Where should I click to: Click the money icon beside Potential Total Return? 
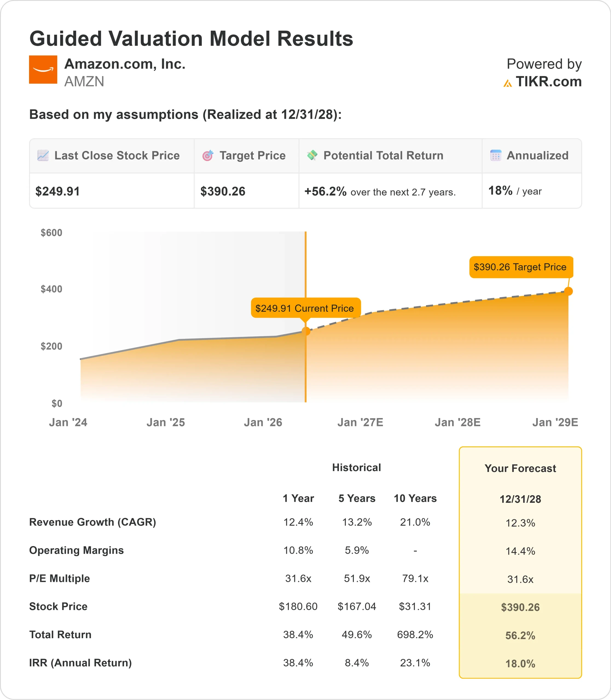[312, 155]
